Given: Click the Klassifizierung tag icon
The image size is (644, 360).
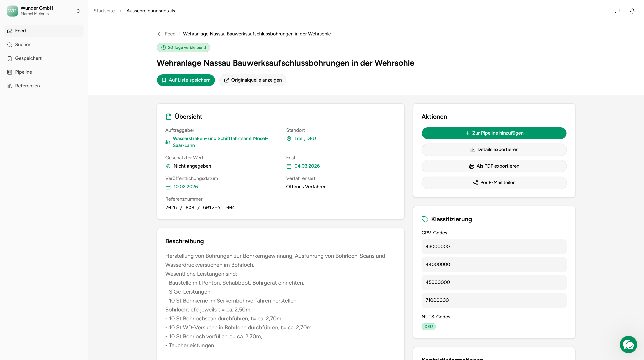Looking at the screenshot, I should coord(425,219).
